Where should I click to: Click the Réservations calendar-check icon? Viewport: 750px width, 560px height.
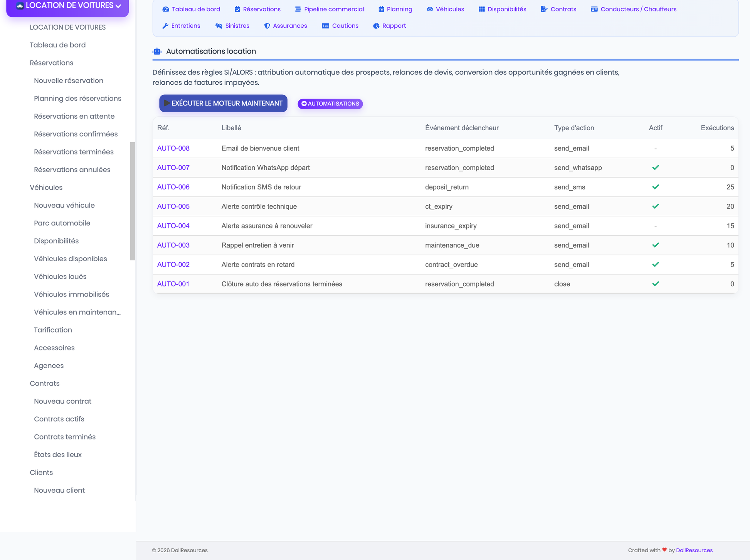coord(237,9)
